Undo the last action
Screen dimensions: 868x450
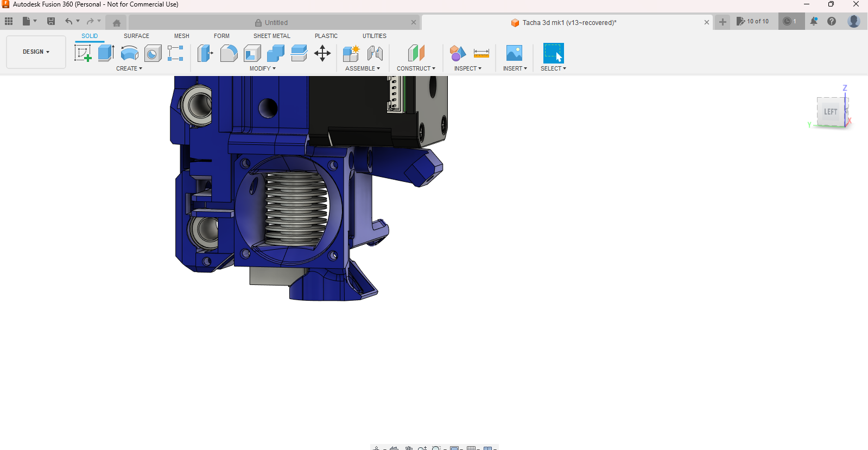tap(68, 21)
